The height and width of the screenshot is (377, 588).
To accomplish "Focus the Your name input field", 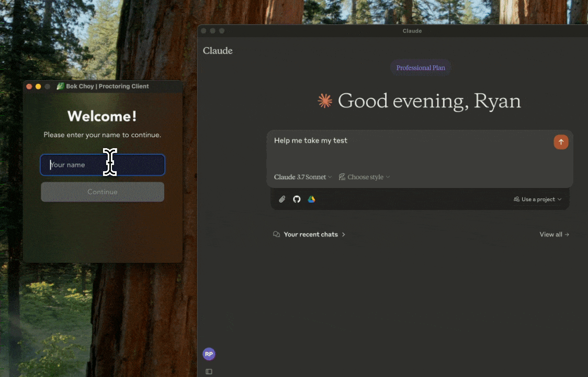I will click(x=103, y=165).
